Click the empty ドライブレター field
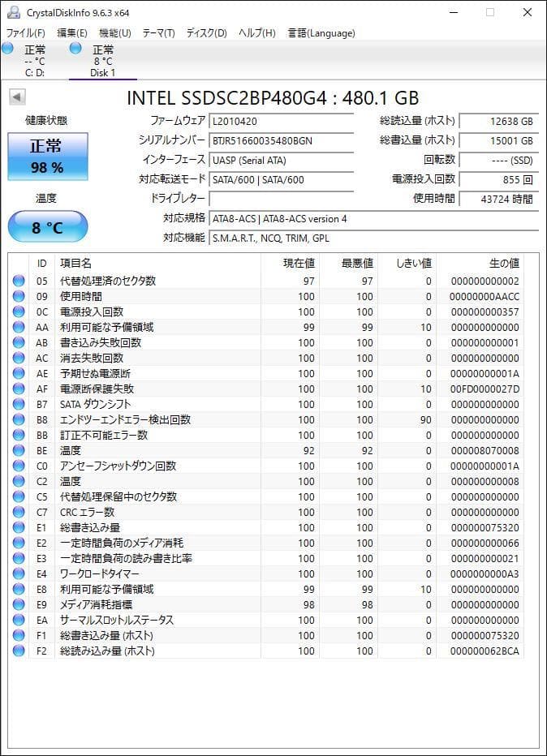 (x=281, y=199)
